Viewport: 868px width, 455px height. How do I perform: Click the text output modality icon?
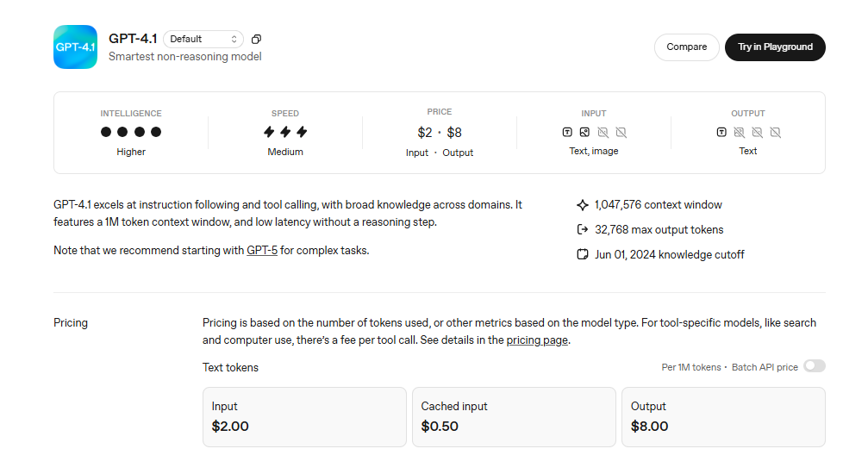721,133
